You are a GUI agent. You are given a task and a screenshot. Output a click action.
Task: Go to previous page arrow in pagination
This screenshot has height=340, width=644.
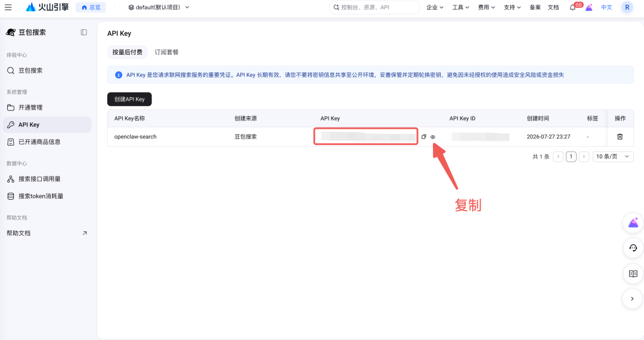[558, 156]
